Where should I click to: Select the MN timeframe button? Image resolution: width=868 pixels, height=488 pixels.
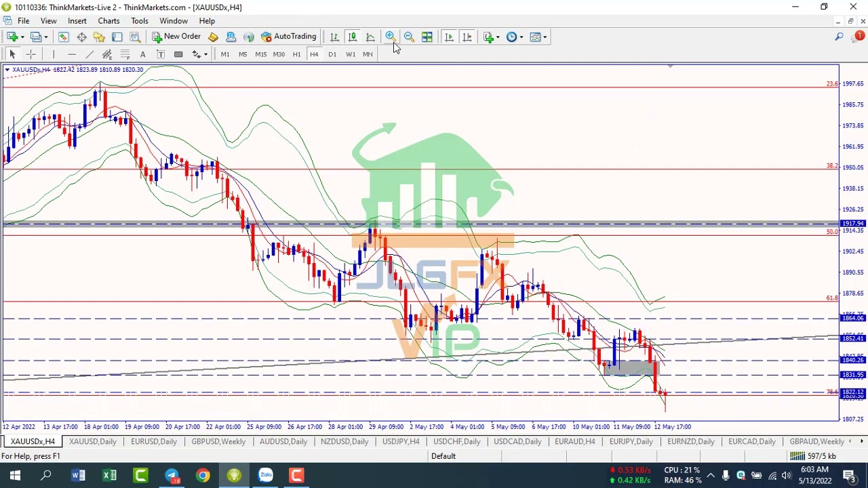(368, 54)
